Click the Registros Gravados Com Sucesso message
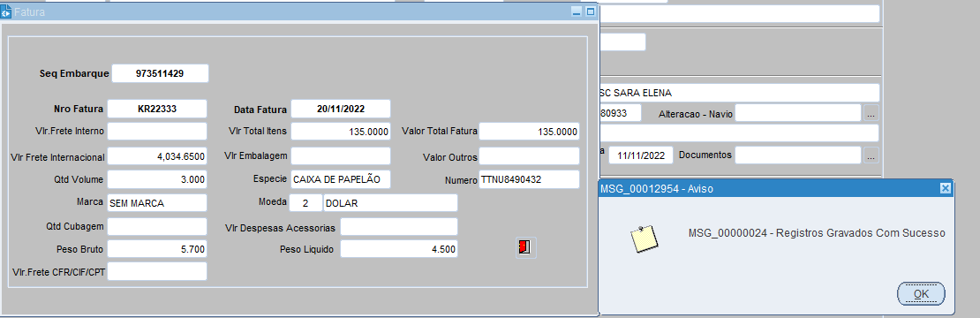This screenshot has height=318, width=980. 817,233
